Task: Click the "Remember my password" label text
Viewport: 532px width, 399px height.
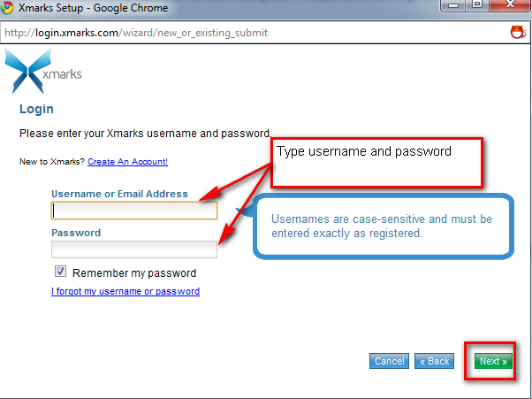Action: [134, 273]
